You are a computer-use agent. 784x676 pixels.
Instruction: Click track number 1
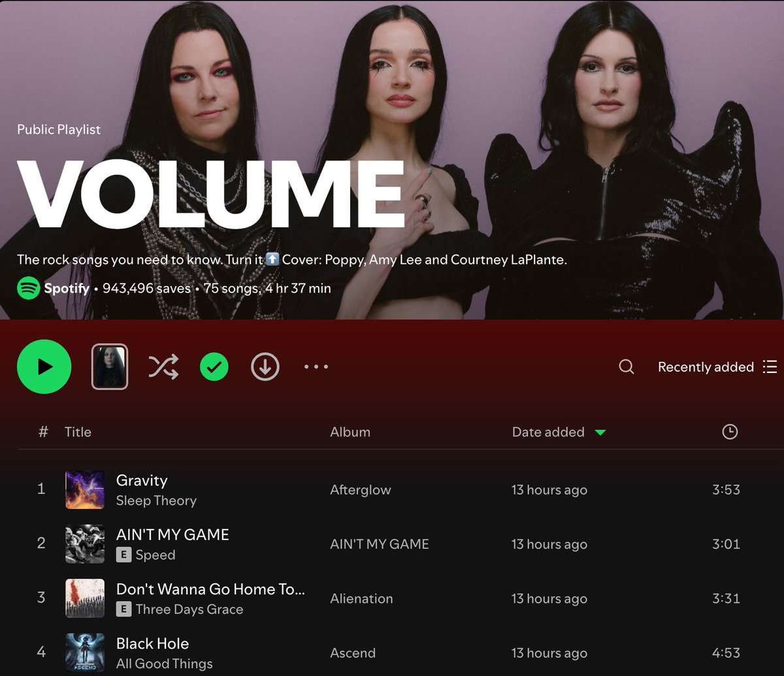(x=41, y=489)
